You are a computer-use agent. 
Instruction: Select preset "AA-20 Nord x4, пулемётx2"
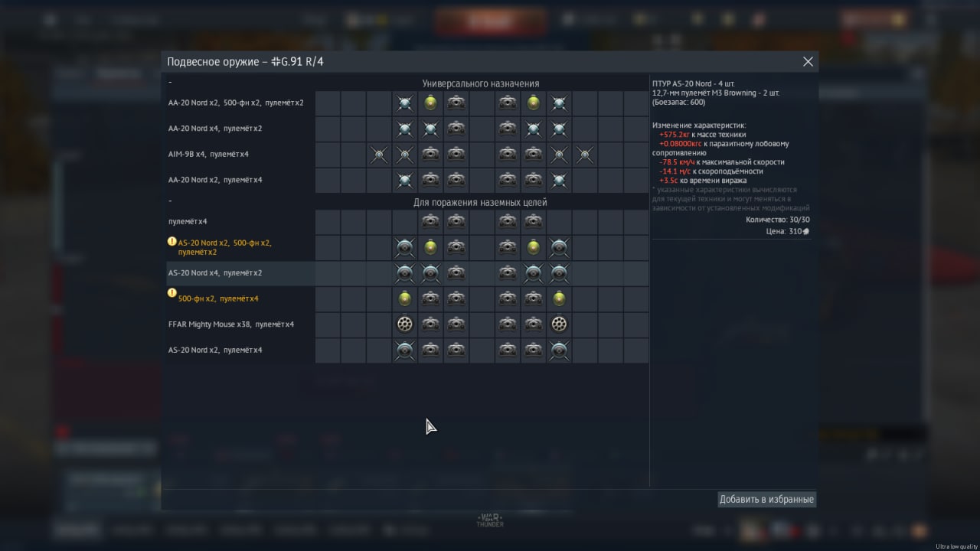coord(215,129)
